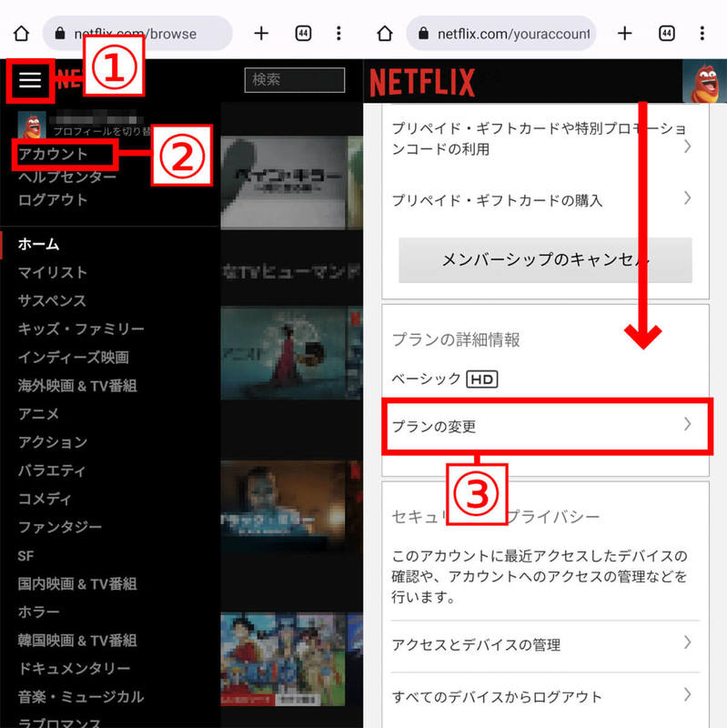Click メンバーシップのキャンセル button

pos(546,260)
